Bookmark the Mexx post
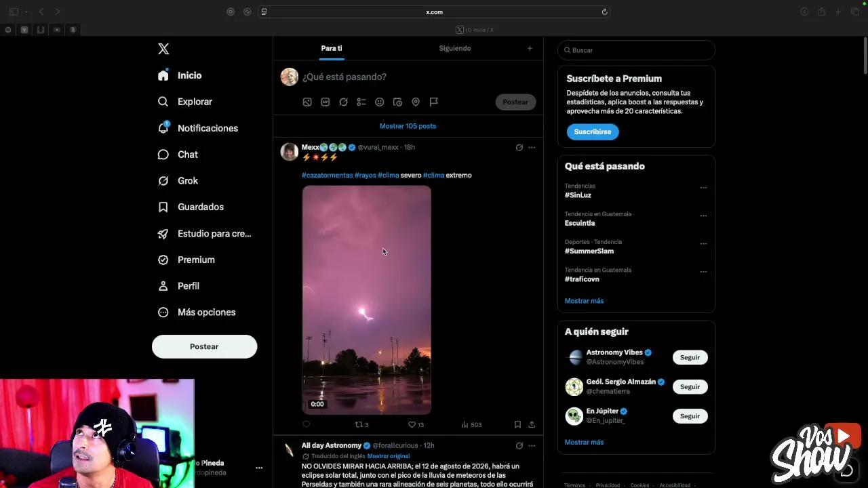Screen dimensions: 868x488 click(x=517, y=424)
